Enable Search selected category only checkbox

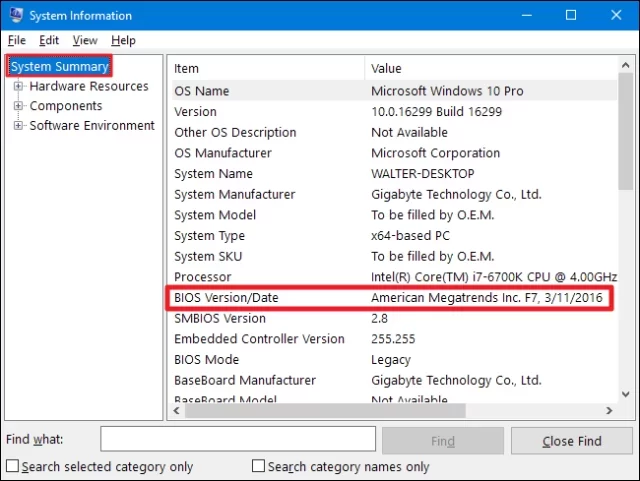pos(12,467)
